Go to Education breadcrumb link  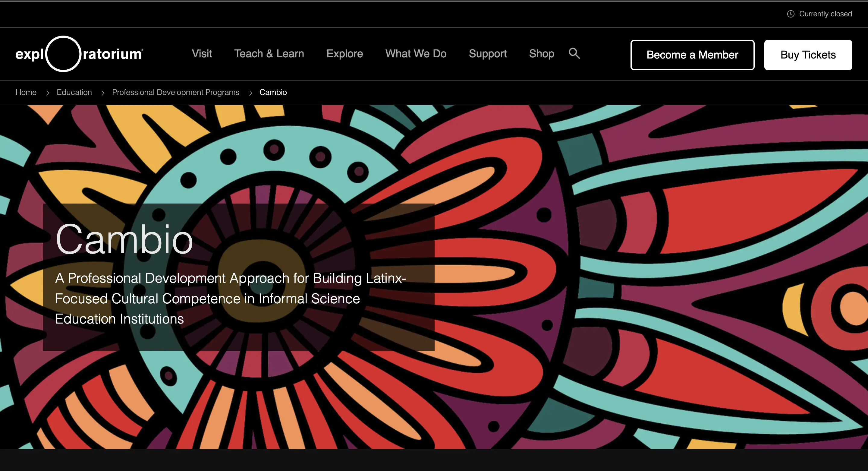click(74, 92)
